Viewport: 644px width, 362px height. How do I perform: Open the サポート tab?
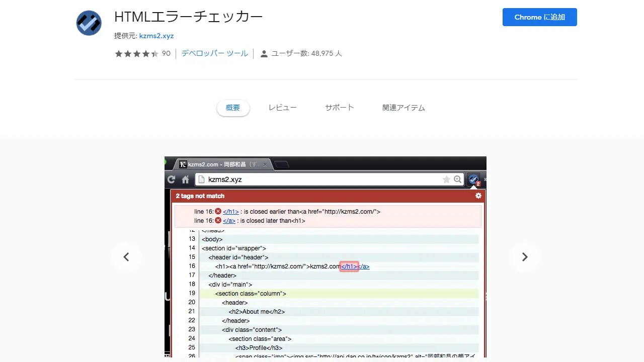coord(339,107)
